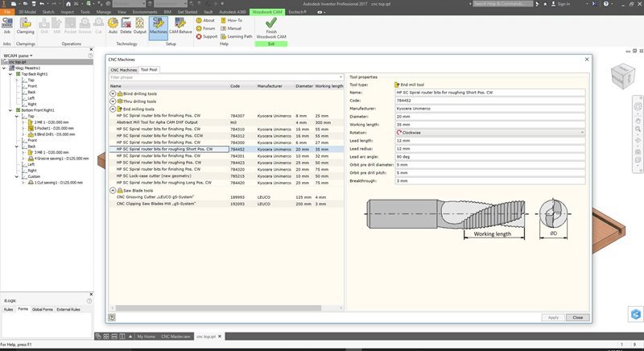
Task: Expand the Blind drilling tools group
Action: click(x=113, y=93)
